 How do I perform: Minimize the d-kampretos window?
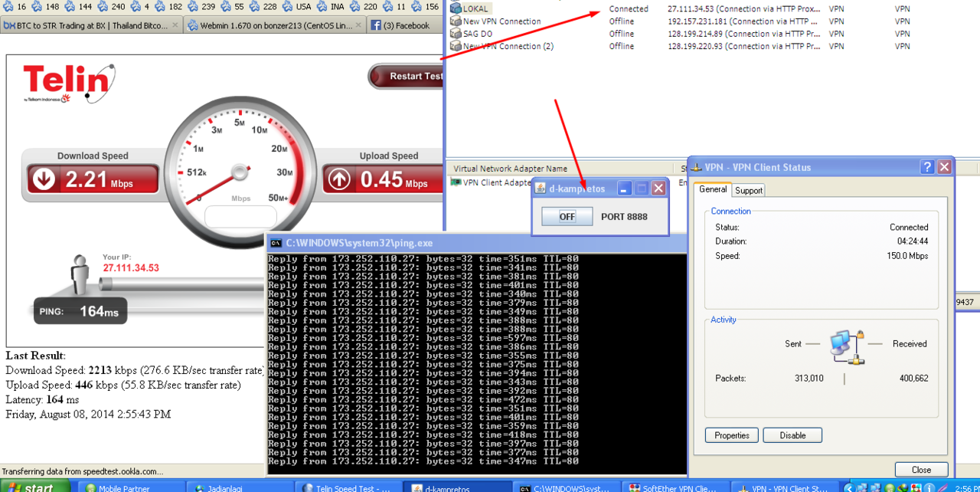(625, 189)
